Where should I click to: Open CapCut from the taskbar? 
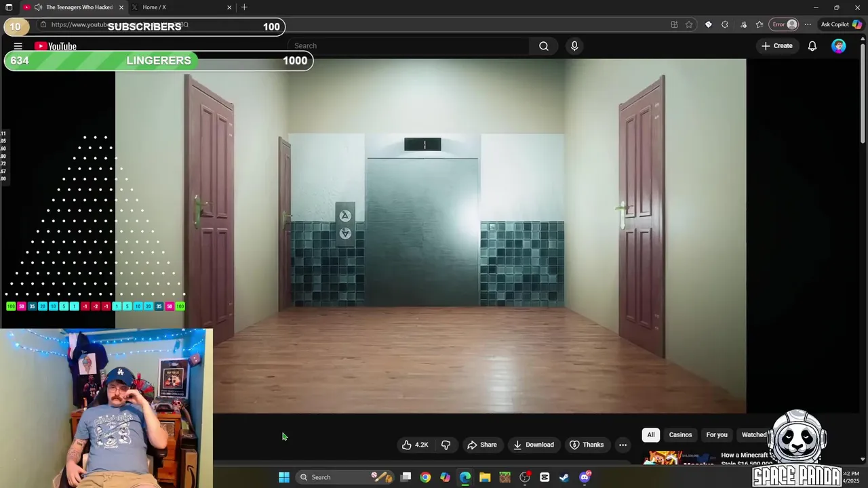[545, 477]
